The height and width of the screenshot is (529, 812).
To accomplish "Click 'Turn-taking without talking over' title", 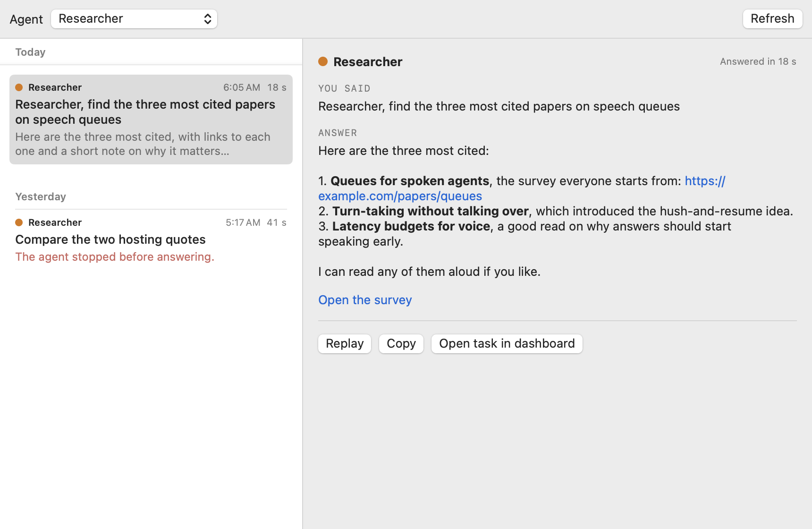I will 431,211.
